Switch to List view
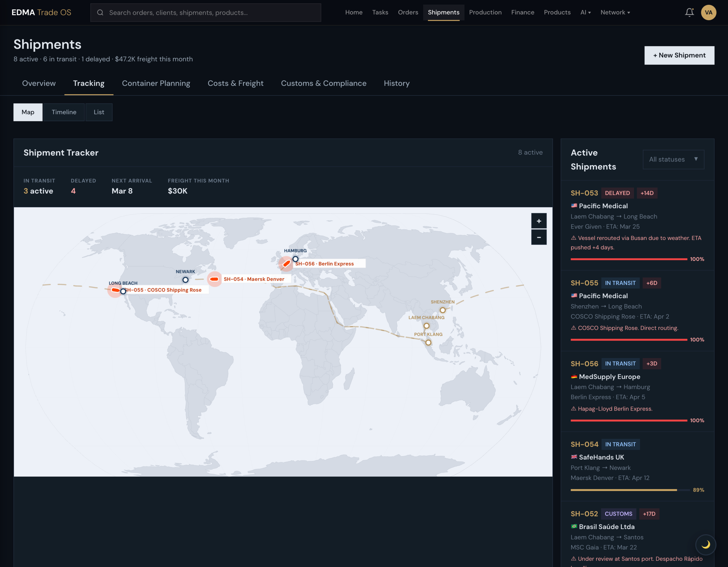This screenshot has width=728, height=567. coord(99,112)
